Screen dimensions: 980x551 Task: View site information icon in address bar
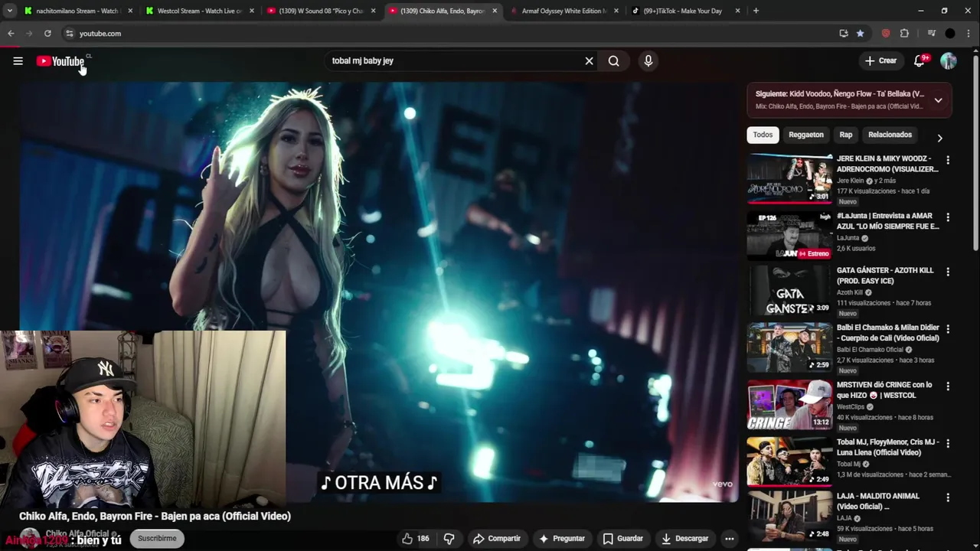click(69, 34)
